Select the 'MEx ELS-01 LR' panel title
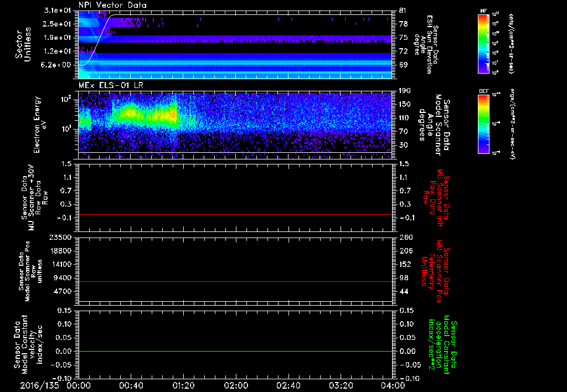The width and height of the screenshot is (567, 392). pyautogui.click(x=110, y=86)
